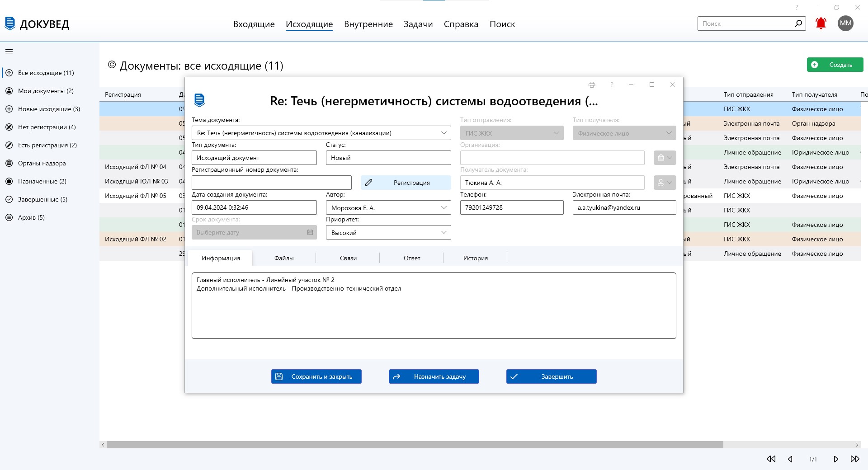Open Есть регистрация (2)
868x470 pixels.
click(x=50, y=145)
